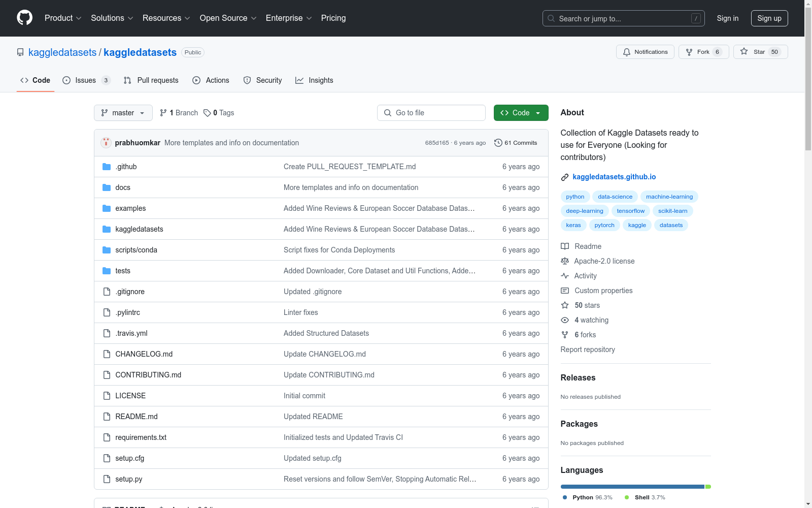Expand the Enterprise menu
Image resolution: width=812 pixels, height=508 pixels.
(x=289, y=18)
